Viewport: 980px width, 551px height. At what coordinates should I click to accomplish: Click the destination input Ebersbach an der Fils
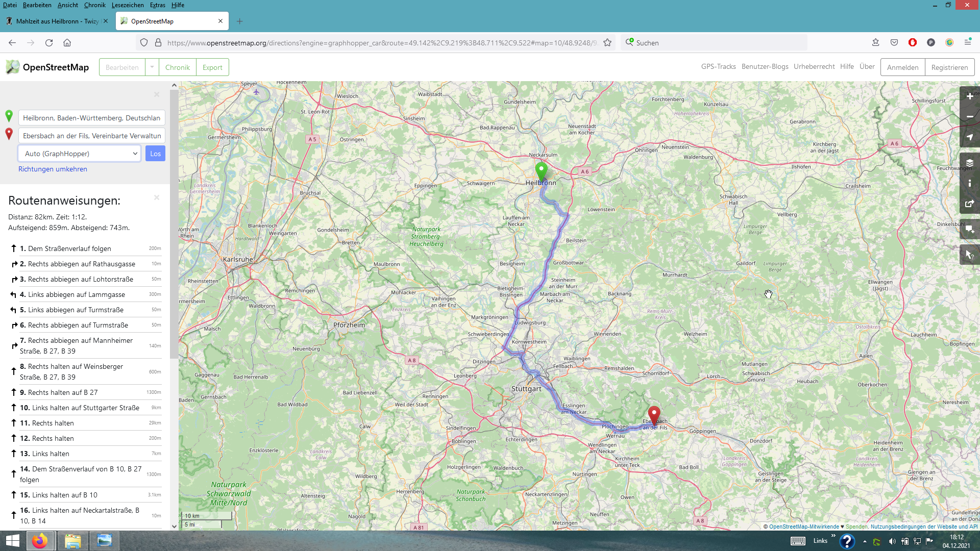pos(92,136)
